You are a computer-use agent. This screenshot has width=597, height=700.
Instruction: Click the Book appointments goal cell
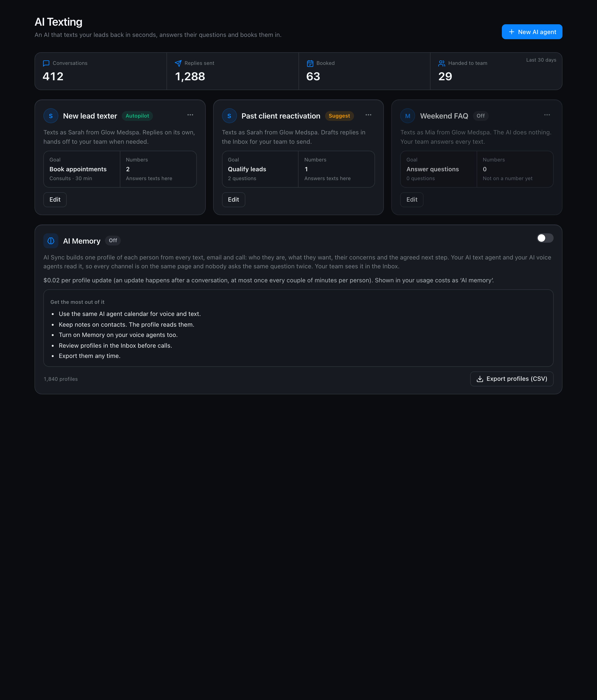82,169
